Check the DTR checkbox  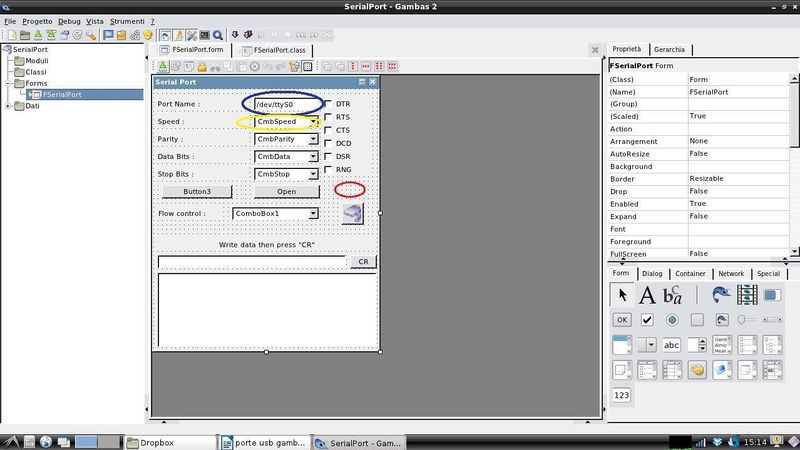329,104
